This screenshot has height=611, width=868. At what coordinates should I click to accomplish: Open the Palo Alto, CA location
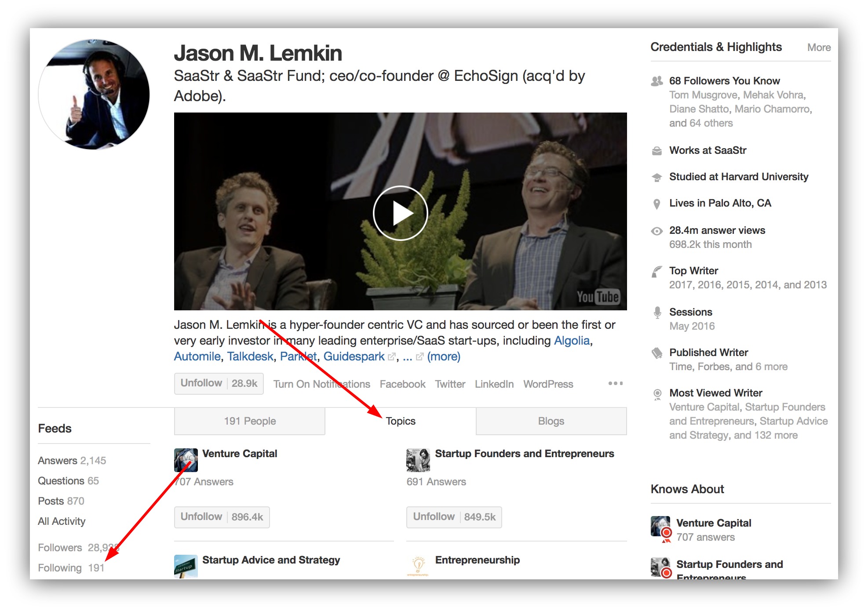pos(740,203)
